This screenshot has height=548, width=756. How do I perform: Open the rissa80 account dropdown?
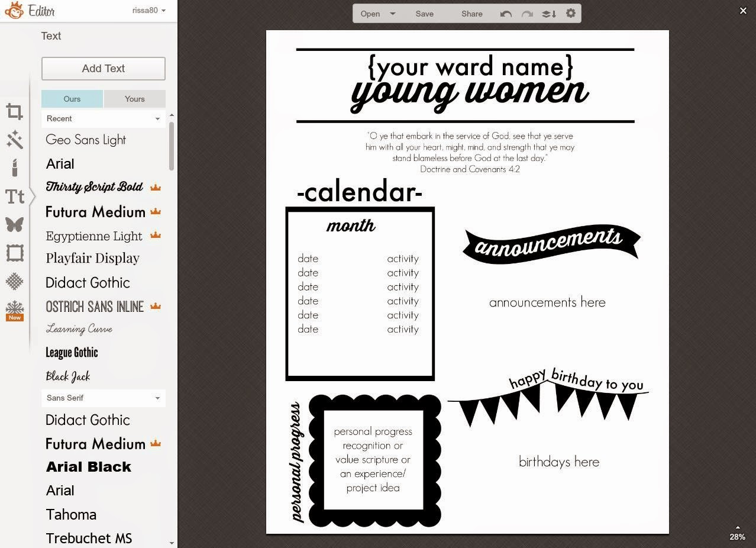pos(149,10)
